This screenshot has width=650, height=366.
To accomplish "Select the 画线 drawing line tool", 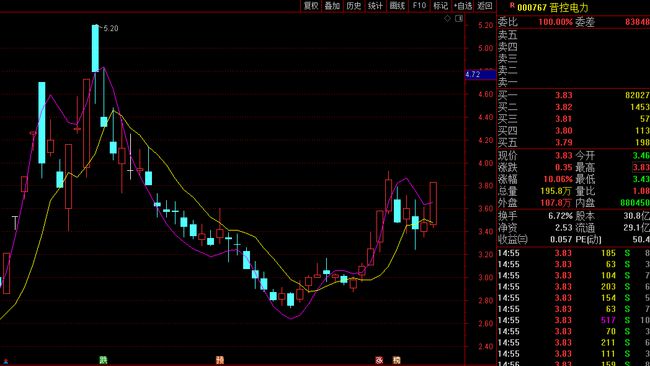I will tap(397, 6).
